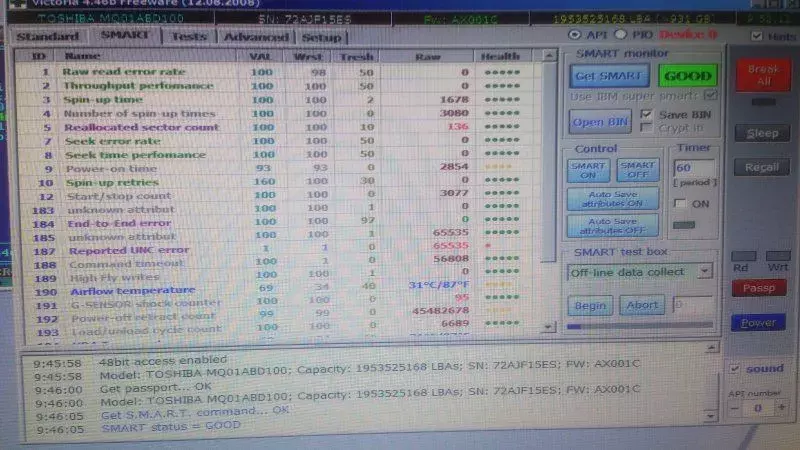The image size is (800, 450).
Task: Select the Power-on time row
Action: tap(278, 168)
